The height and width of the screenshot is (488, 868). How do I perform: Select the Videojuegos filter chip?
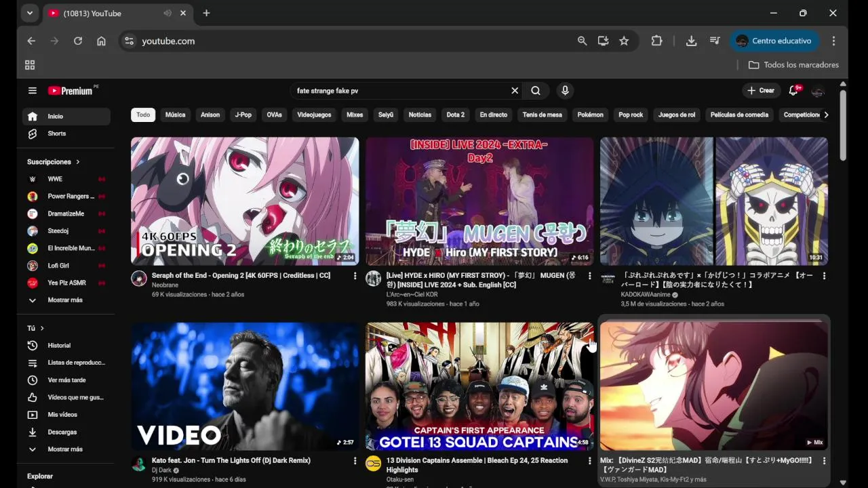[314, 115]
